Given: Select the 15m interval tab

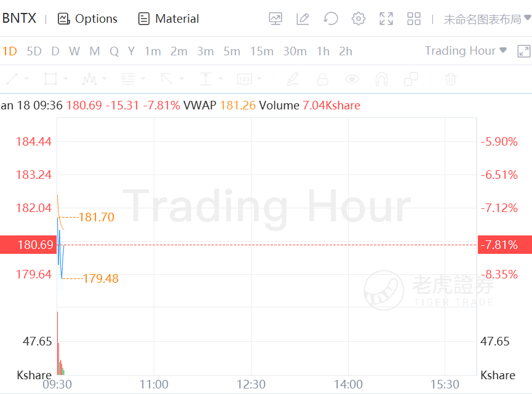Looking at the screenshot, I should (261, 51).
